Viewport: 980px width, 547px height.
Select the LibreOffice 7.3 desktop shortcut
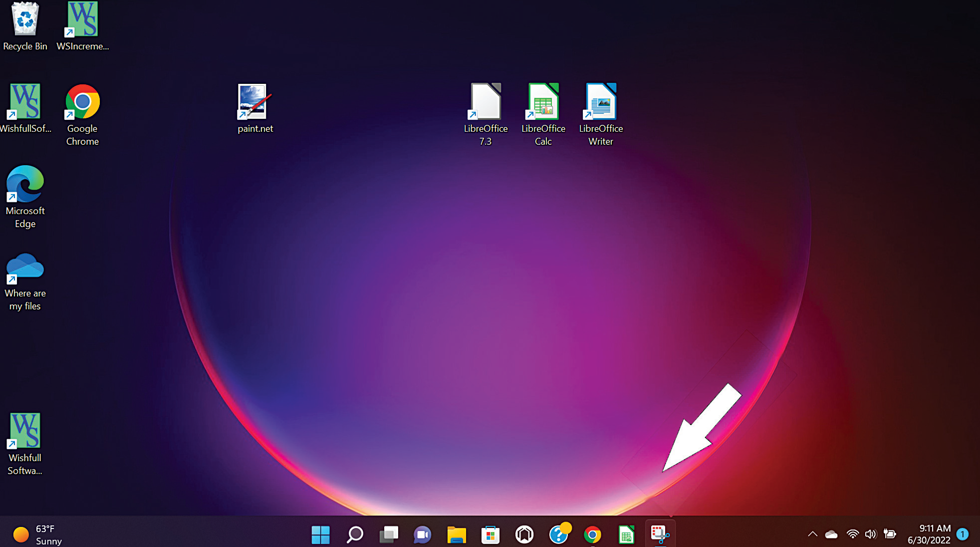pos(486,115)
